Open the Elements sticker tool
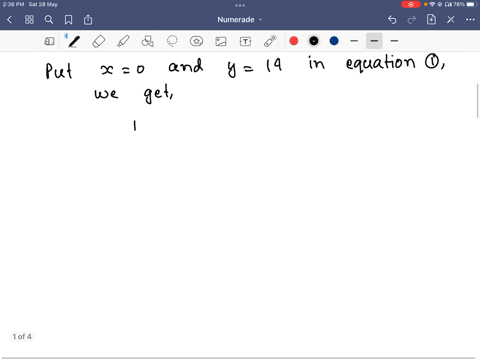The width and height of the screenshot is (480, 360). (196, 41)
